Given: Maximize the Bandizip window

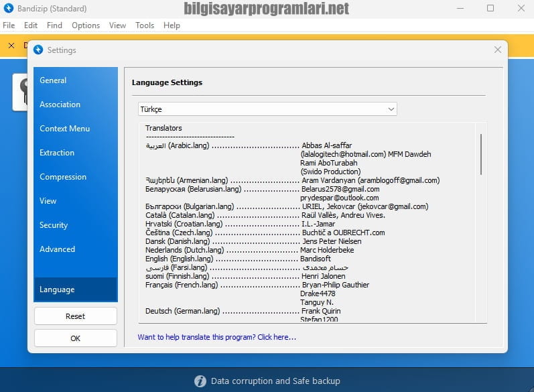Looking at the screenshot, I should [x=490, y=8].
